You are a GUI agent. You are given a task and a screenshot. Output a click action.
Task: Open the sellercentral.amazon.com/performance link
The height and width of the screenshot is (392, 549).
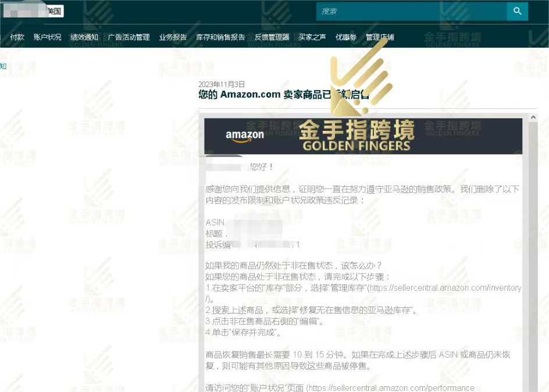pos(391,387)
